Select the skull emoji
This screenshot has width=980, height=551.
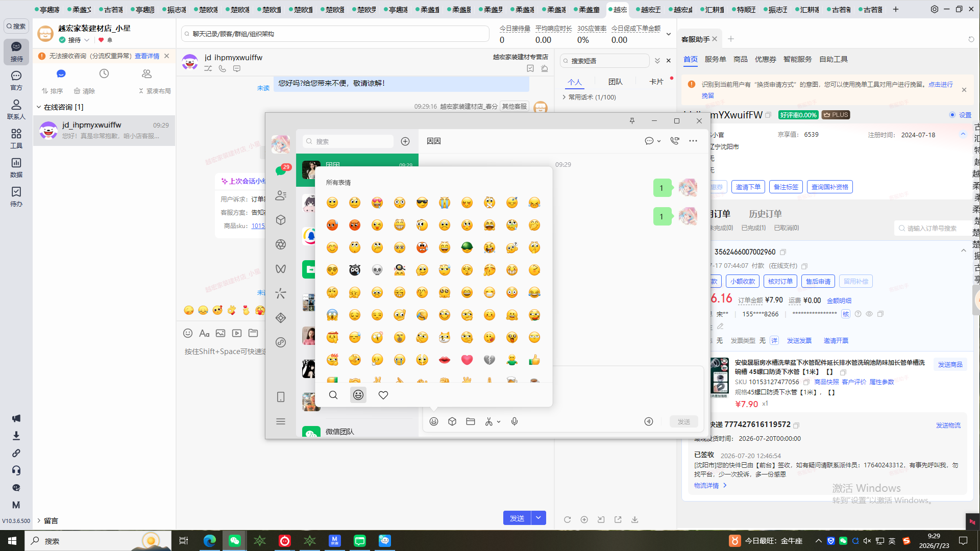(377, 270)
